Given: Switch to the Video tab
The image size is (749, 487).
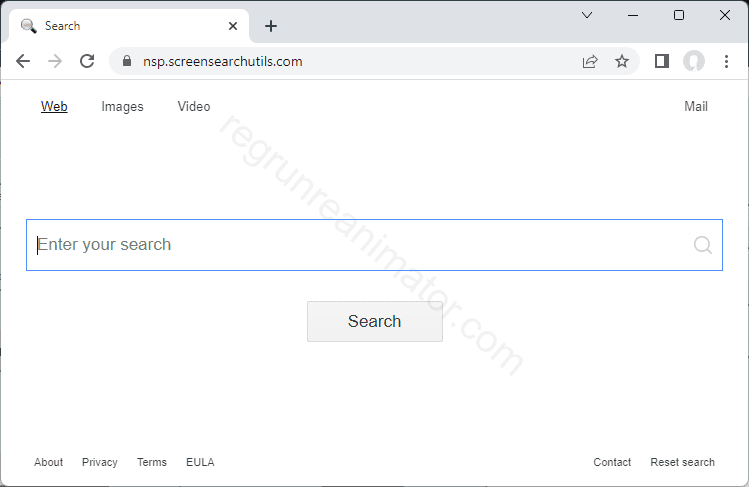Looking at the screenshot, I should 194,107.
